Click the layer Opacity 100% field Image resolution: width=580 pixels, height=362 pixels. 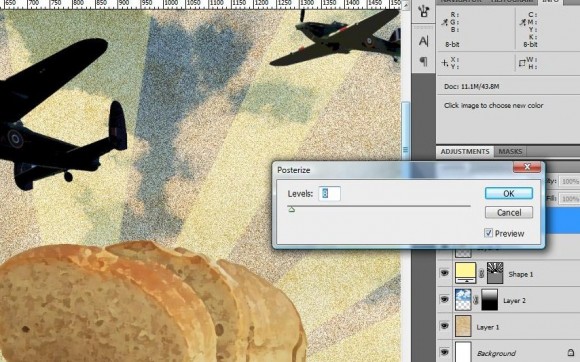[570, 181]
